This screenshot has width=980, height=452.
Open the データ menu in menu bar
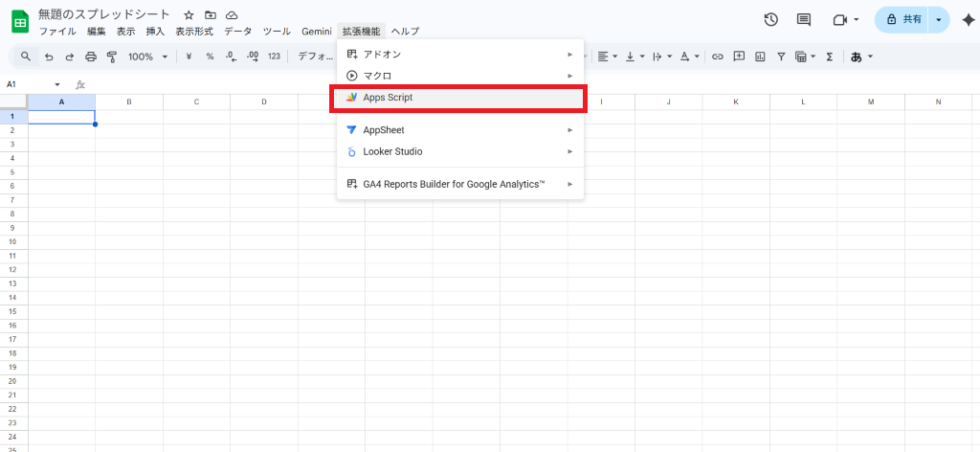click(237, 32)
